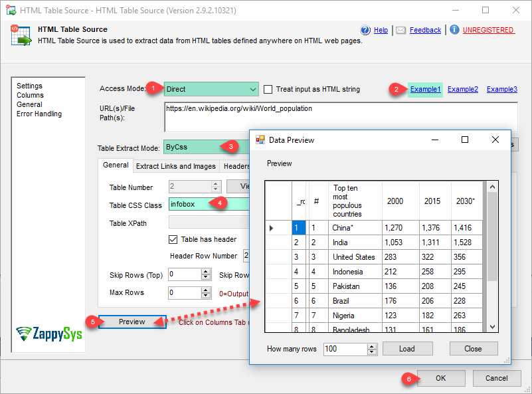Screen dimensions: 532x394
Task: Click the preview grid scrollbar thumb
Action: [x=492, y=237]
